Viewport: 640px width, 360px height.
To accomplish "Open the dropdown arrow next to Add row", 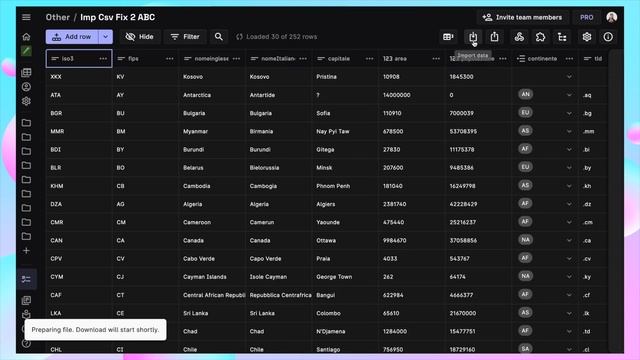I will click(x=106, y=37).
